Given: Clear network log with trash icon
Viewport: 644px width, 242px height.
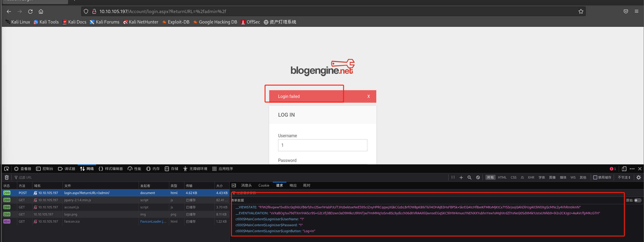Looking at the screenshot, I should (x=7, y=177).
